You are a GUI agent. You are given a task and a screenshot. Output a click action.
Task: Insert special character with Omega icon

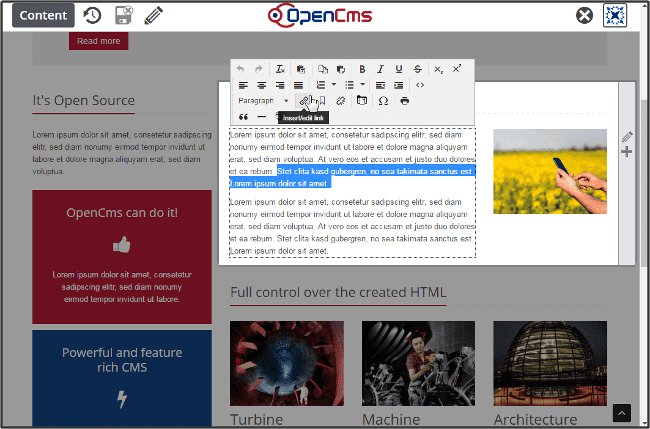(383, 101)
